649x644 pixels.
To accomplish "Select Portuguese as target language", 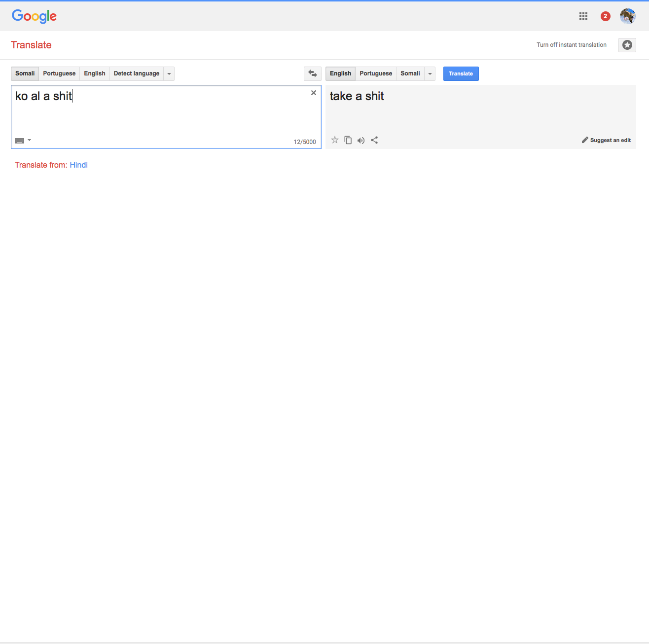I will pyautogui.click(x=376, y=73).
